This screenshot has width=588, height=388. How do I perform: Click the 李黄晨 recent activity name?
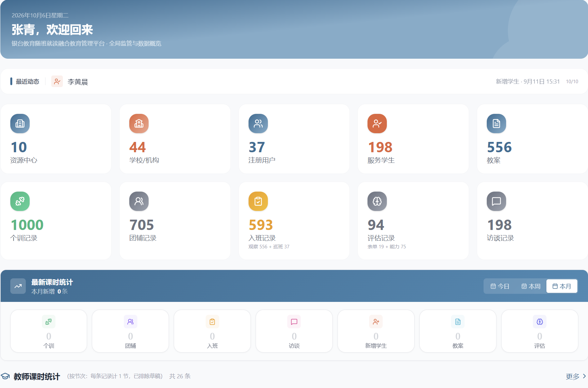click(78, 82)
